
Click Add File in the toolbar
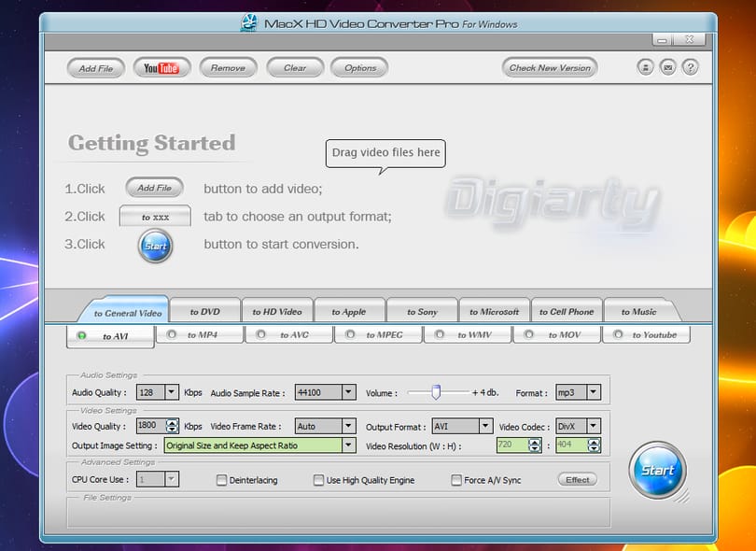click(x=96, y=68)
